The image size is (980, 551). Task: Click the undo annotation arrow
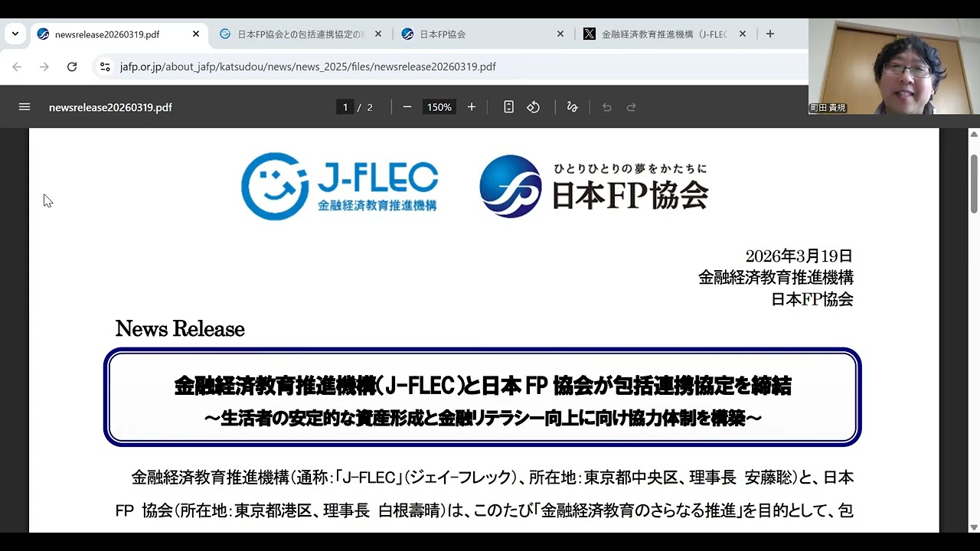coord(607,107)
